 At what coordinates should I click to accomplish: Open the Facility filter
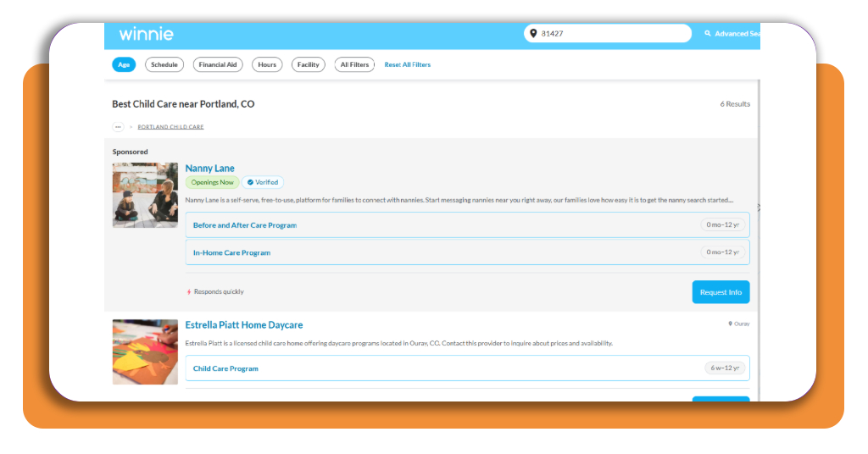point(309,64)
